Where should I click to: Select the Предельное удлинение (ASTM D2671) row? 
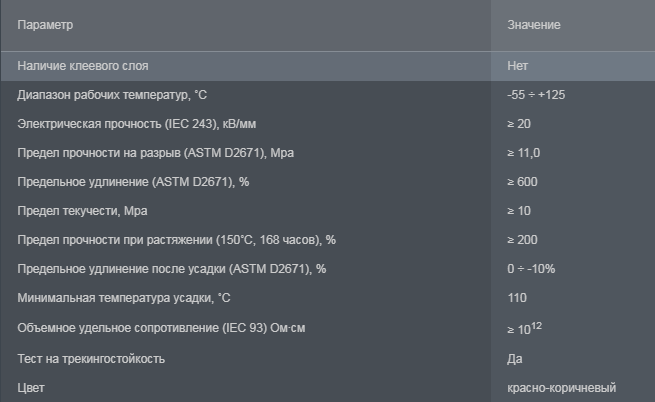[x=328, y=182]
